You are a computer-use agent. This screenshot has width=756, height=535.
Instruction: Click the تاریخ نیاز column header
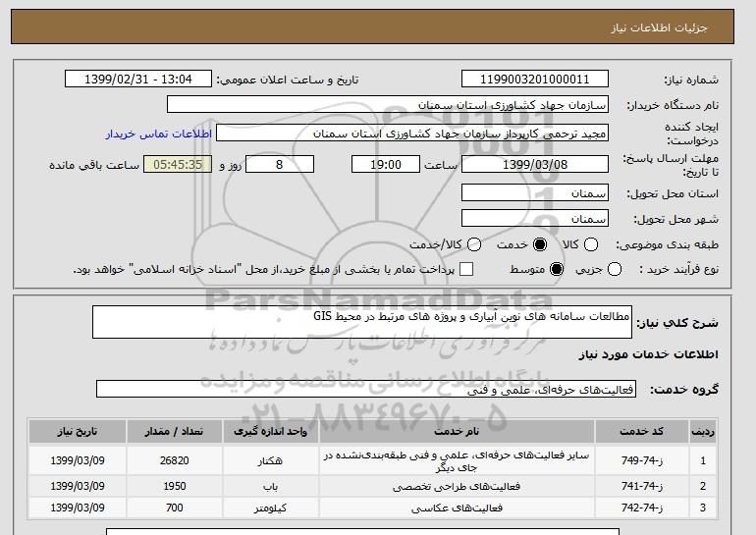(x=78, y=431)
